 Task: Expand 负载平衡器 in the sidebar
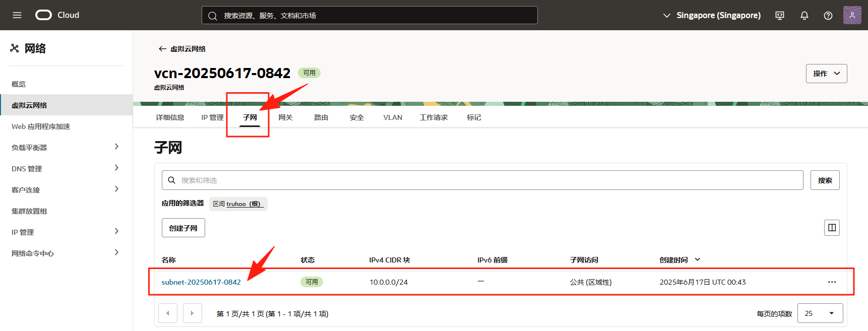pos(66,147)
